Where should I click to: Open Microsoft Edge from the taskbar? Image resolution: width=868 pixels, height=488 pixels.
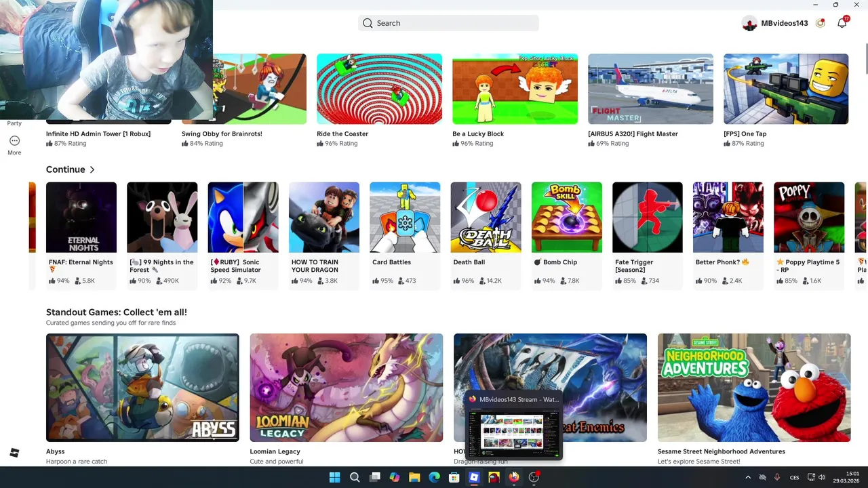click(434, 477)
